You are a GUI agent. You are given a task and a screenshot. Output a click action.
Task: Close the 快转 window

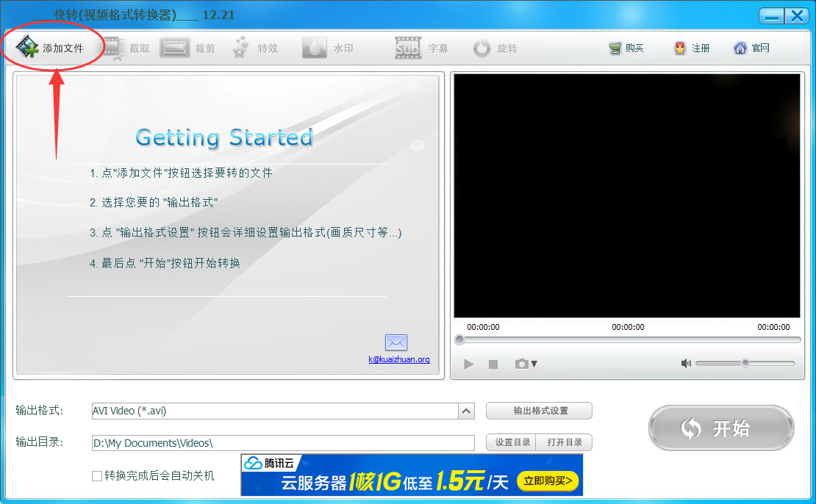coord(797,15)
